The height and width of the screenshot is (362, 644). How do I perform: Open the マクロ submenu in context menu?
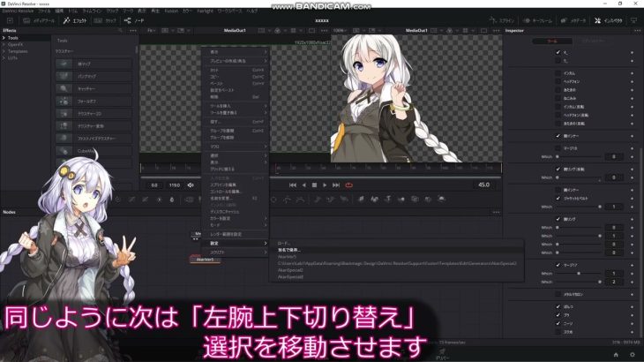(237, 147)
